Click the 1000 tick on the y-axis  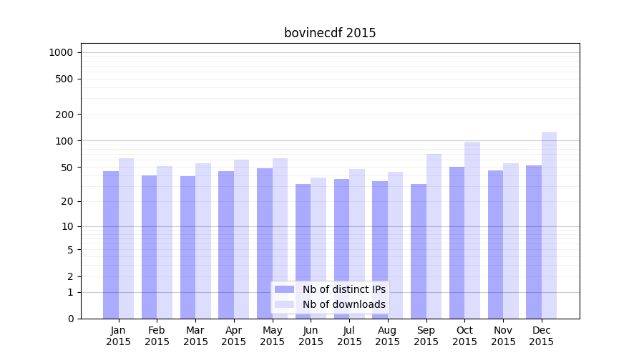61,52
